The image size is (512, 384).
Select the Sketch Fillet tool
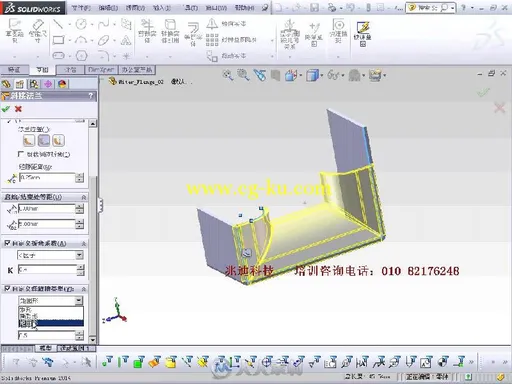(104, 55)
